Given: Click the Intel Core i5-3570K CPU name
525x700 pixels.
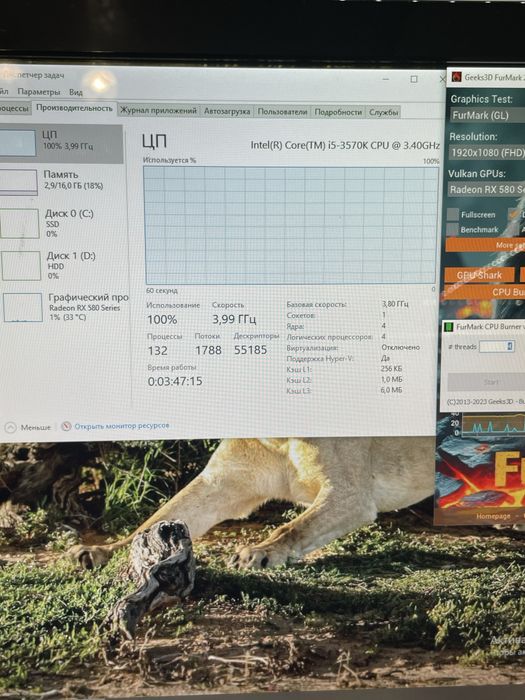Looking at the screenshot, I should 345,145.
